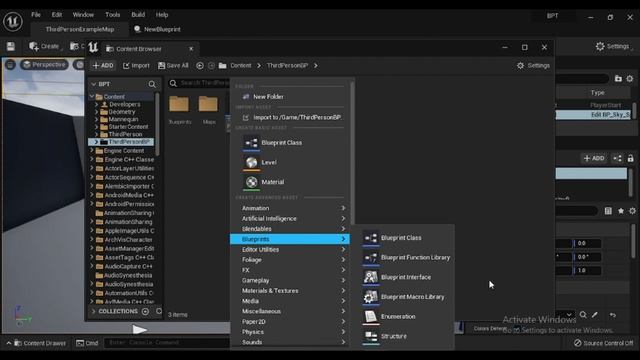
Task: Click the history forward arrow icon
Action: tap(211, 65)
